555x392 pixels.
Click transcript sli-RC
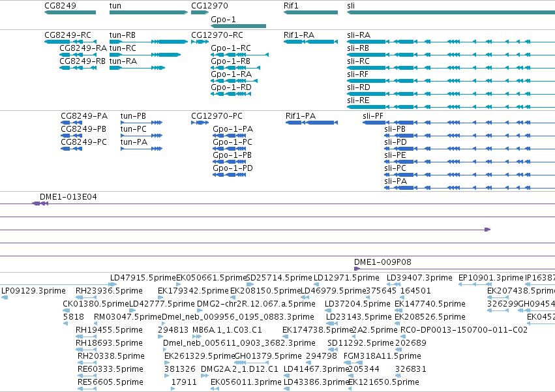pyautogui.click(x=451, y=68)
